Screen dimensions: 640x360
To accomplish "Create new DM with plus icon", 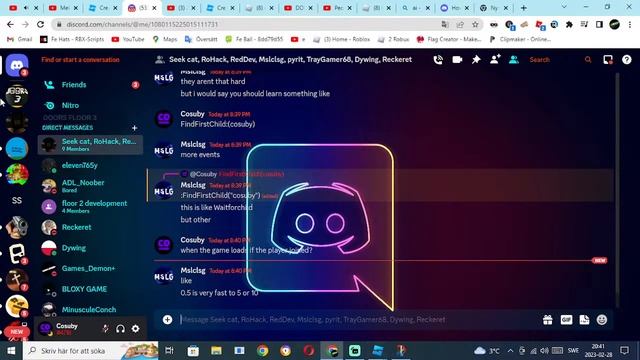I will tap(134, 128).
